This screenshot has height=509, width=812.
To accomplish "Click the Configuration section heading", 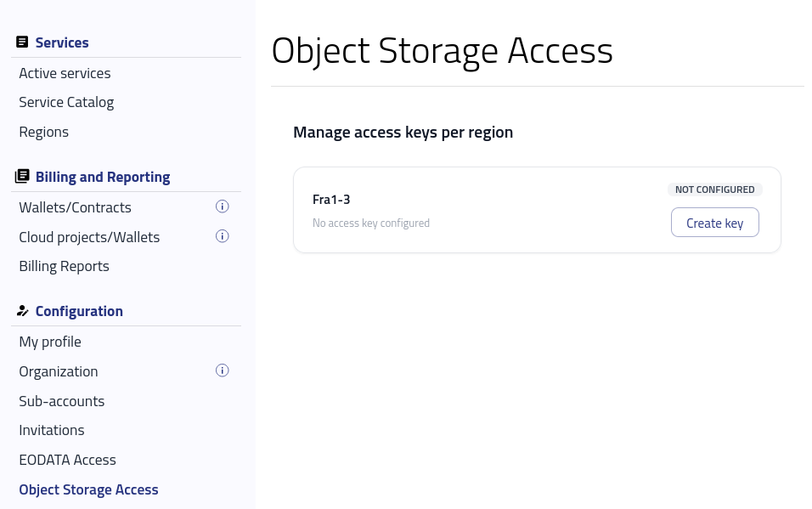I will pos(79,311).
